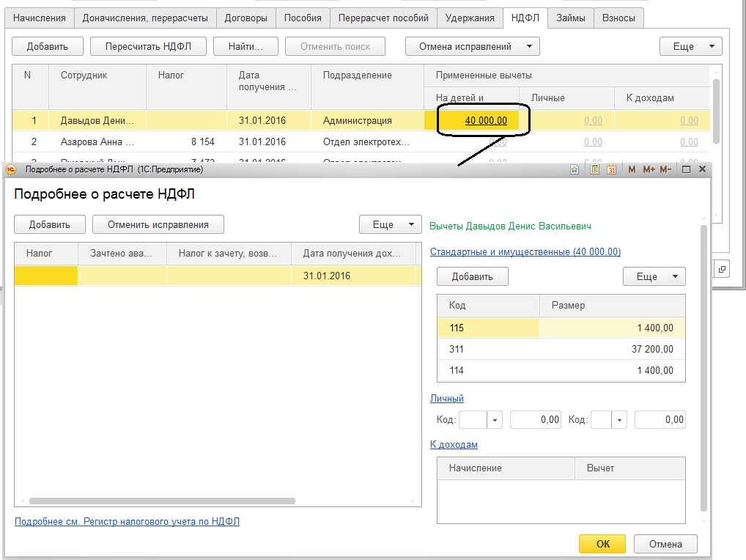This screenshot has height=560, width=746.
Task: Open the Пособия tab
Action: point(303,18)
